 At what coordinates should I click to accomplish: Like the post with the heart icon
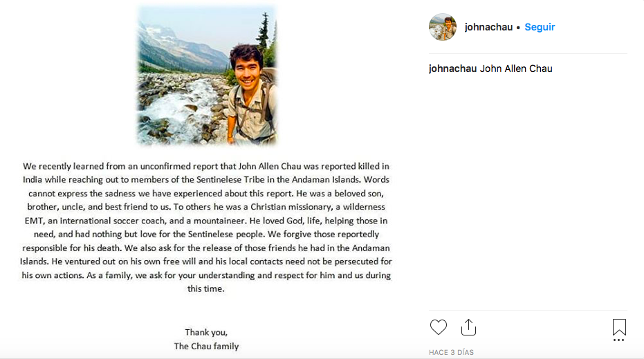(439, 327)
